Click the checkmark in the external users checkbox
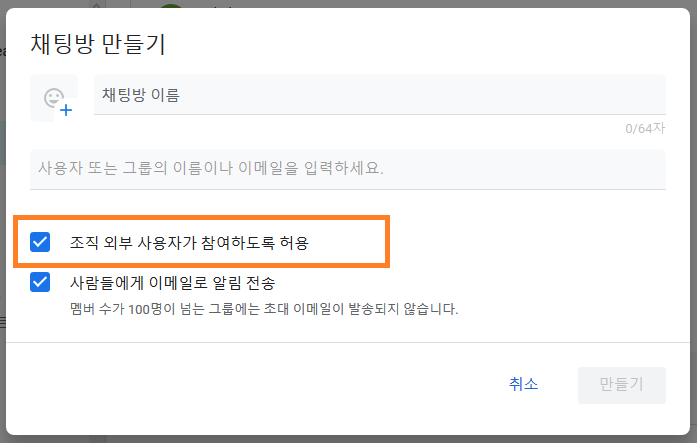Screen dimensions: 697x443 (x=40, y=242)
